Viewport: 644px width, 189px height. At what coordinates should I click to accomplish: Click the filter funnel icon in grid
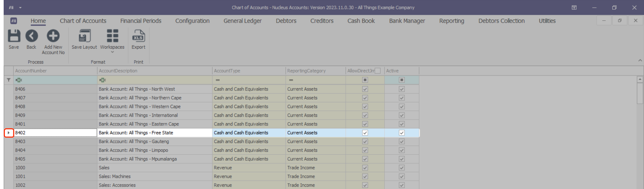click(x=9, y=80)
